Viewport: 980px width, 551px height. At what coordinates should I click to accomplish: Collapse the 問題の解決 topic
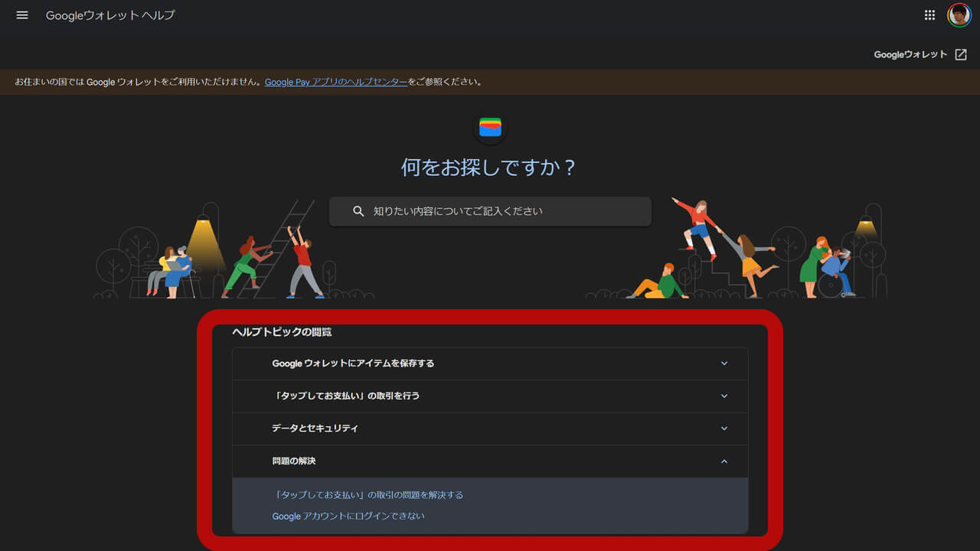click(490, 461)
